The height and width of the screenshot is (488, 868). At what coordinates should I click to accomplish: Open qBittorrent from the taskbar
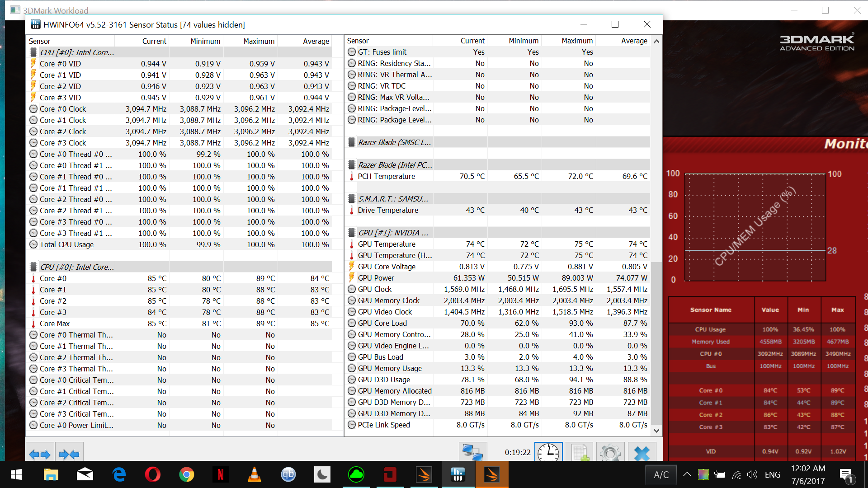288,474
